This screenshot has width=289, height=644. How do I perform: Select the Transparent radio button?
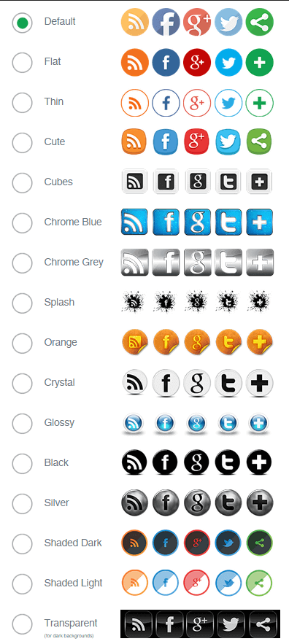point(22,624)
